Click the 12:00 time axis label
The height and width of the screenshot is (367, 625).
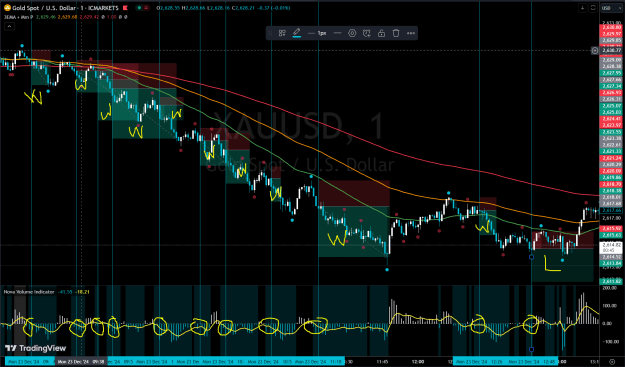418,362
